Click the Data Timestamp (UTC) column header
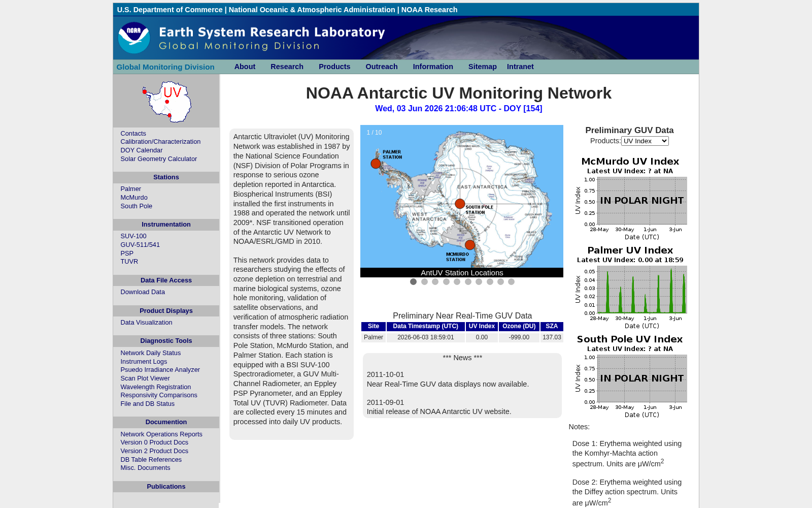This screenshot has width=812, height=508. tap(426, 327)
